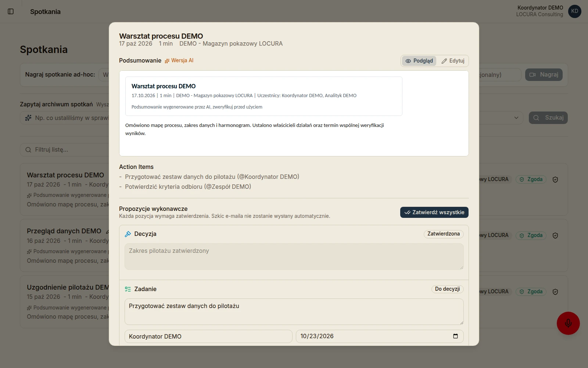Click the Szukaj search button

pyautogui.click(x=548, y=118)
